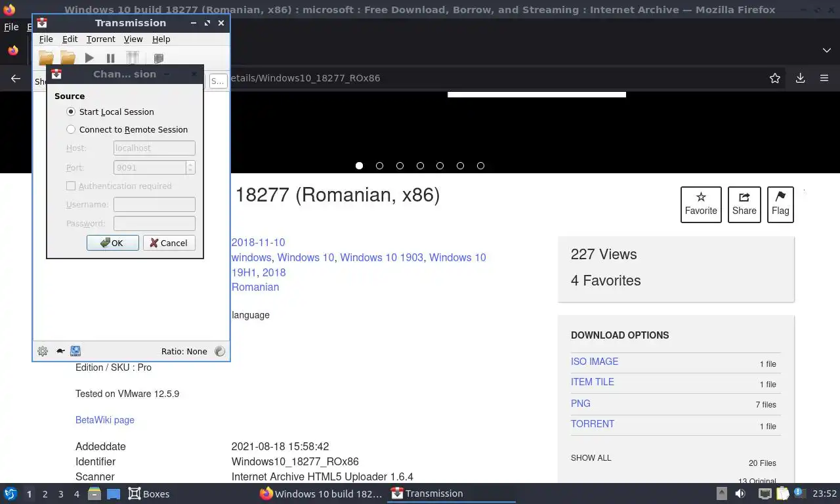This screenshot has width=840, height=504.
Task: Switch to workspace 4 in taskbar
Action: (x=76, y=494)
